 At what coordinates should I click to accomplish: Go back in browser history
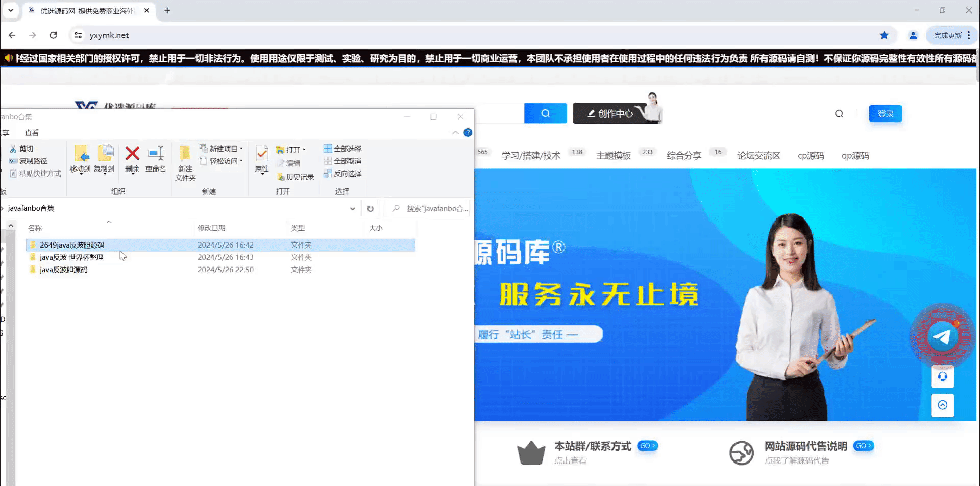12,35
